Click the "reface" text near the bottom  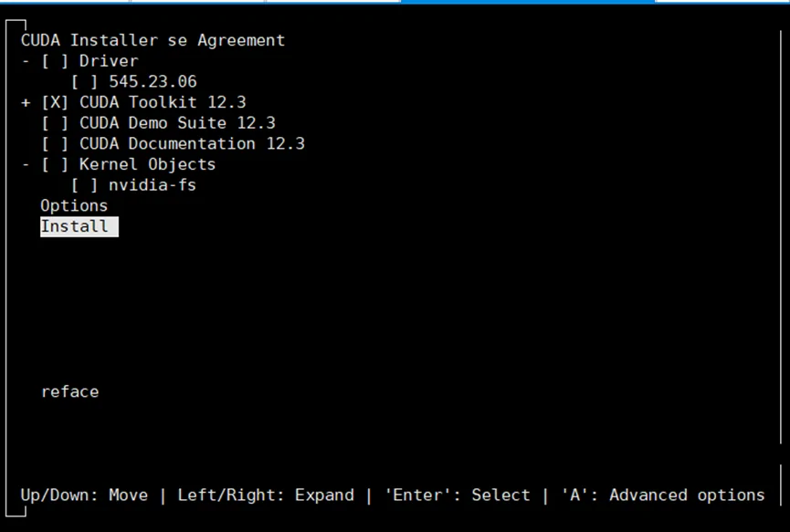pos(70,392)
